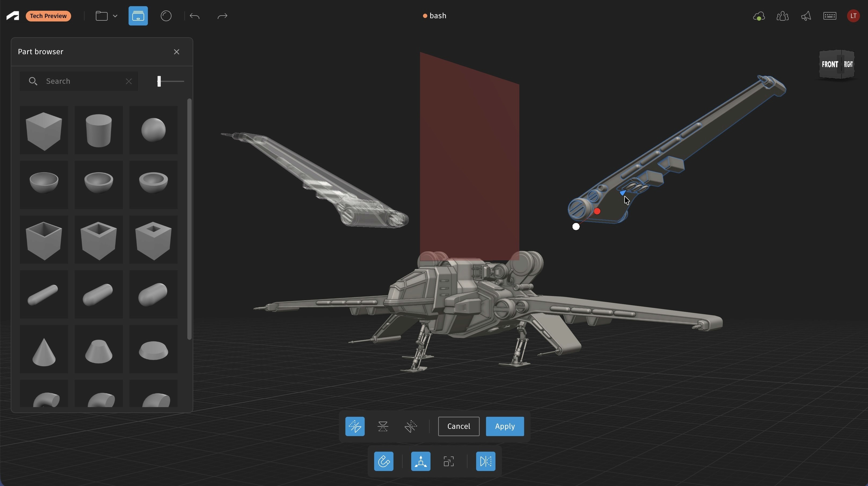Select the open box with widest opening

(x=44, y=240)
